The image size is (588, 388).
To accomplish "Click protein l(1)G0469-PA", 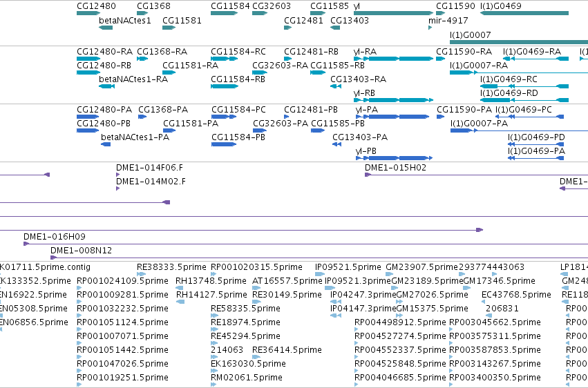I will click(x=536, y=151).
